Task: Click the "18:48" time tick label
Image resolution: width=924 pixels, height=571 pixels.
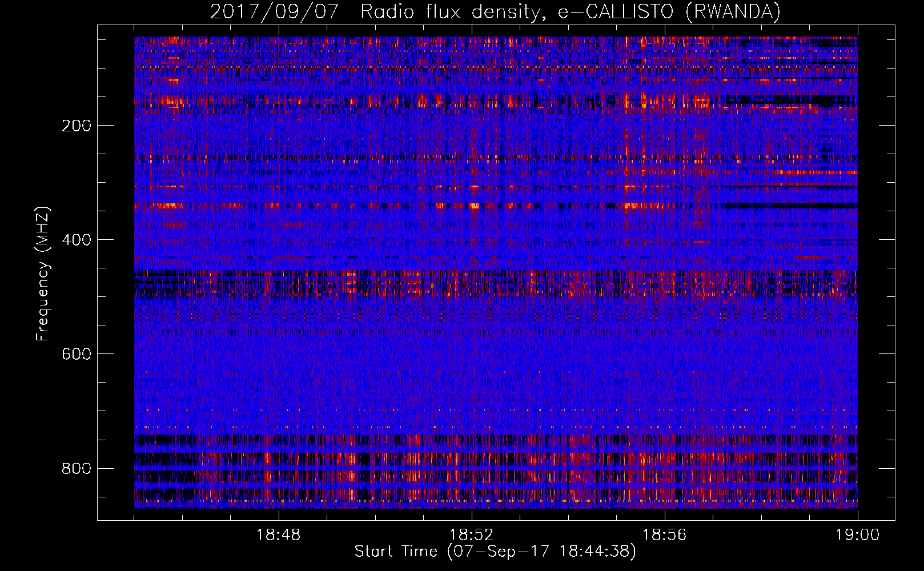Action: pyautogui.click(x=279, y=535)
